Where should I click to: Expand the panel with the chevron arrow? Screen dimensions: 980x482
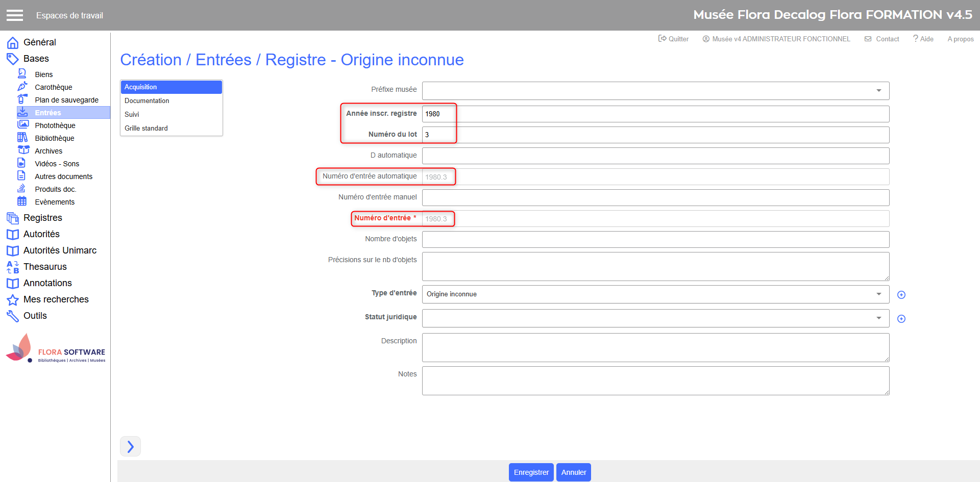coord(130,446)
